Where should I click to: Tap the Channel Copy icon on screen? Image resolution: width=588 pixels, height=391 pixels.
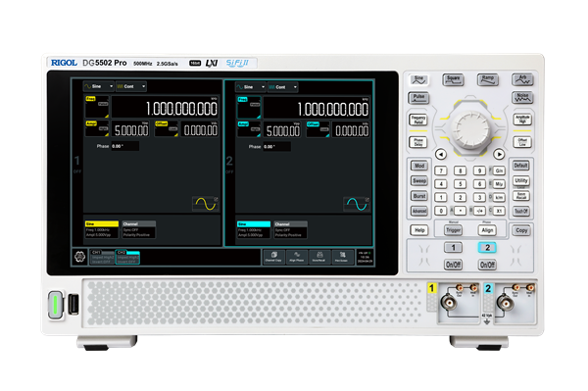coord(273,257)
